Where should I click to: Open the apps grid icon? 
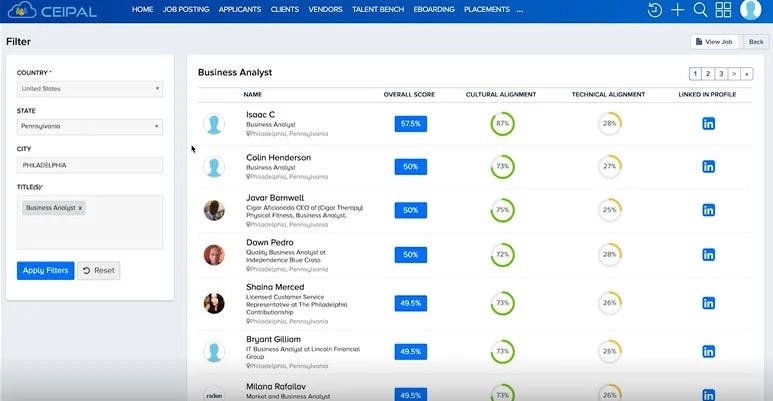click(x=723, y=10)
